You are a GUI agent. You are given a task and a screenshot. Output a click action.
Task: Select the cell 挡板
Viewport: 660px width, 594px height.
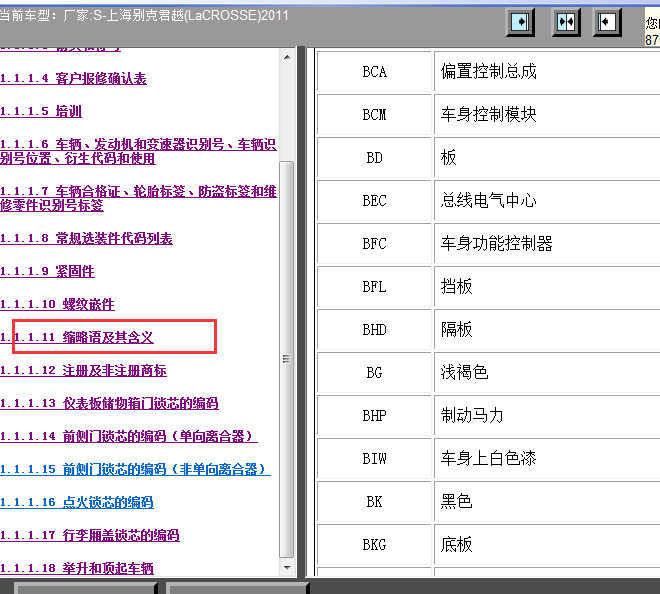click(x=547, y=287)
